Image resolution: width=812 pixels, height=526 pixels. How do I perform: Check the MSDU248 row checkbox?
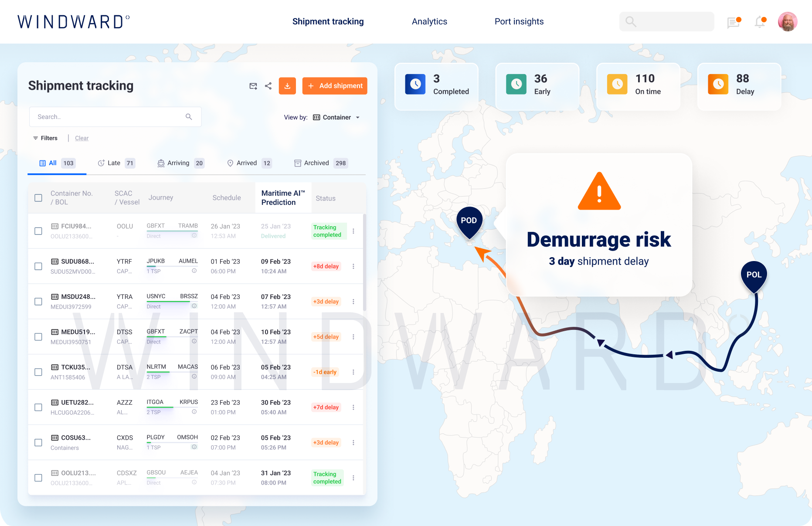click(38, 302)
